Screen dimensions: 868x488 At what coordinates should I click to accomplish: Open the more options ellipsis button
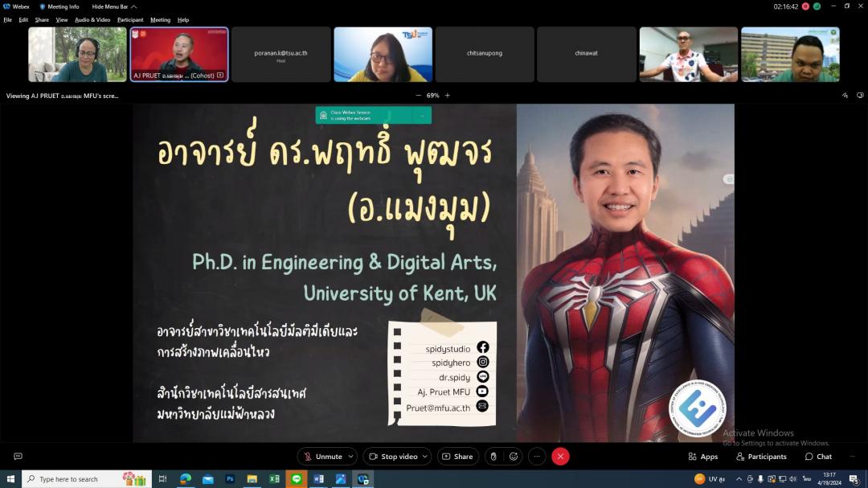point(537,457)
